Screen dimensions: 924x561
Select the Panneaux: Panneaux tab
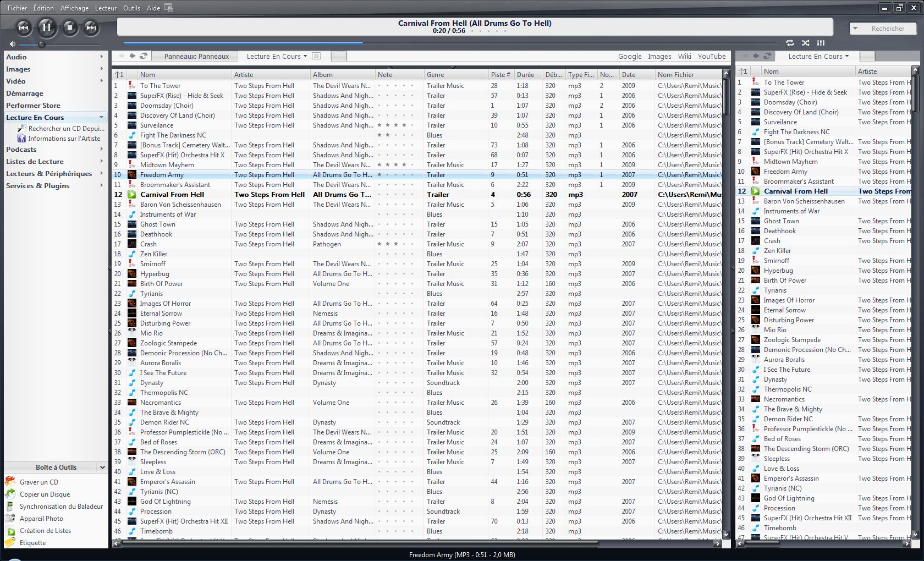tap(196, 56)
